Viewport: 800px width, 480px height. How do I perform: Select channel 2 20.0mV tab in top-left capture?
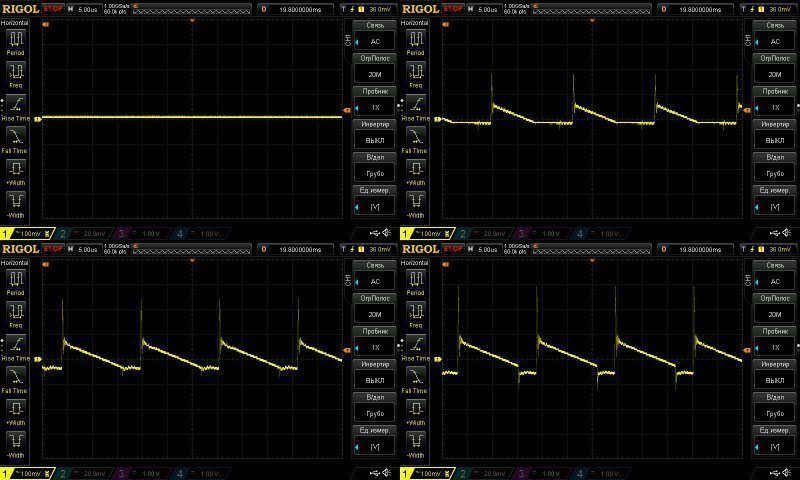click(84, 234)
